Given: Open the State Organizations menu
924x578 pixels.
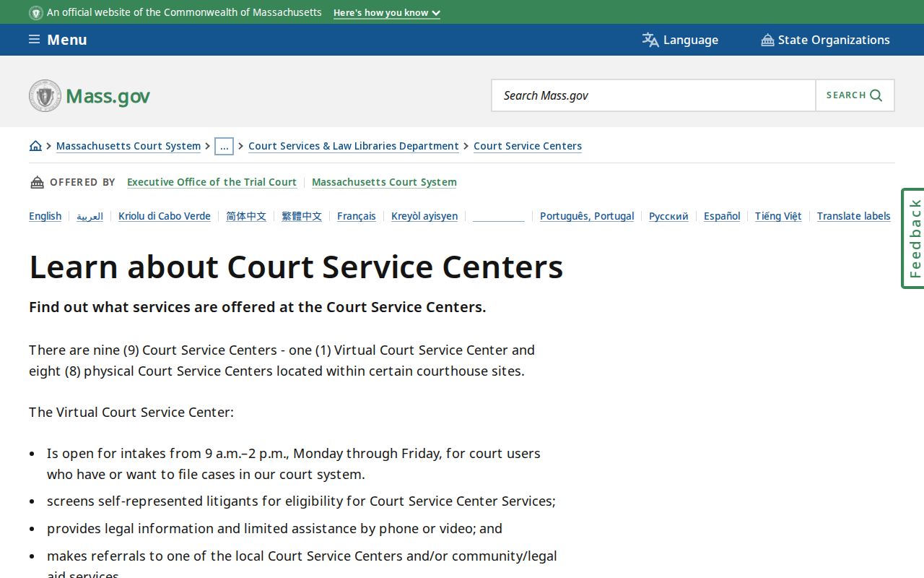Looking at the screenshot, I should pyautogui.click(x=825, y=40).
